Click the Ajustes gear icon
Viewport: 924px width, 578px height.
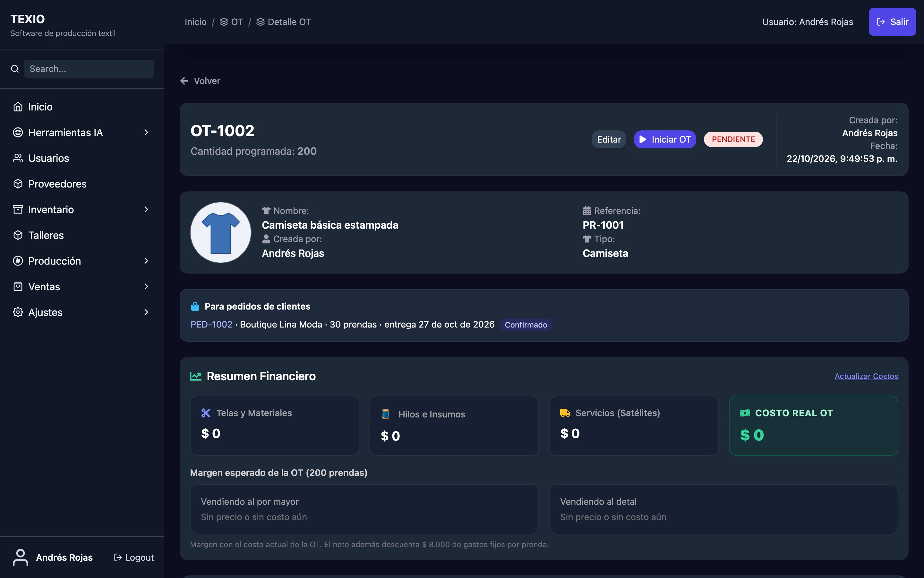click(18, 312)
